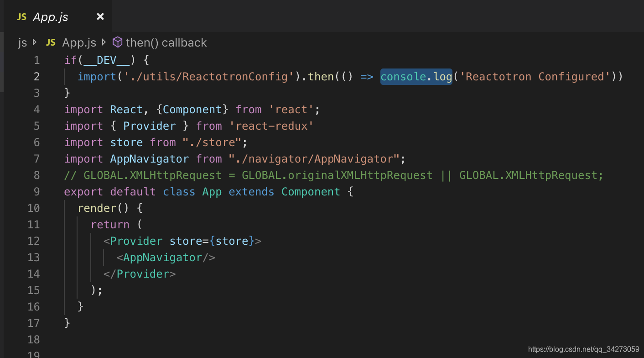
Task: Click Component superclass name on line 9
Action: 311,192
